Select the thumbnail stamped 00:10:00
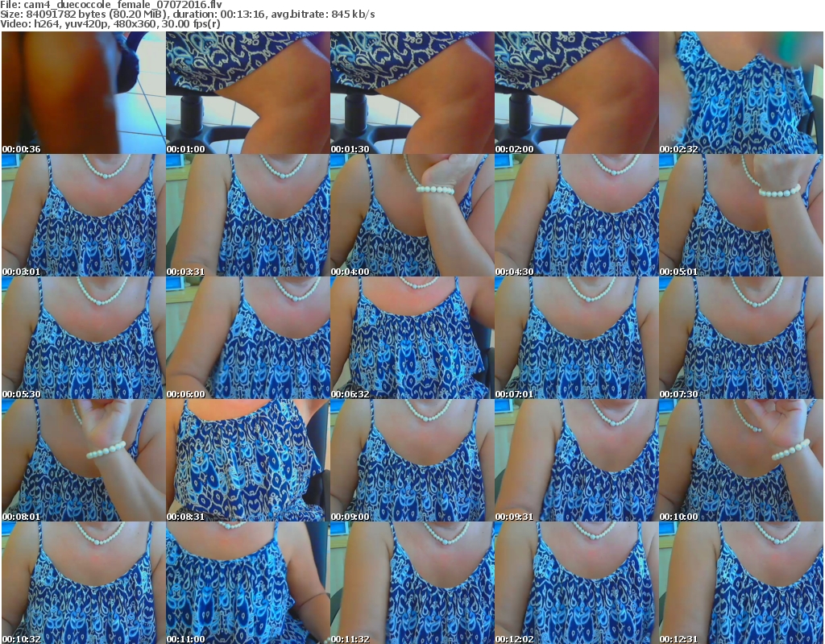 point(741,461)
